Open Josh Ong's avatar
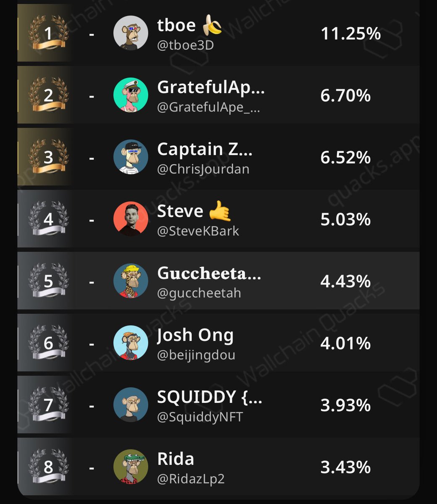This screenshot has height=504, width=437. 131,343
